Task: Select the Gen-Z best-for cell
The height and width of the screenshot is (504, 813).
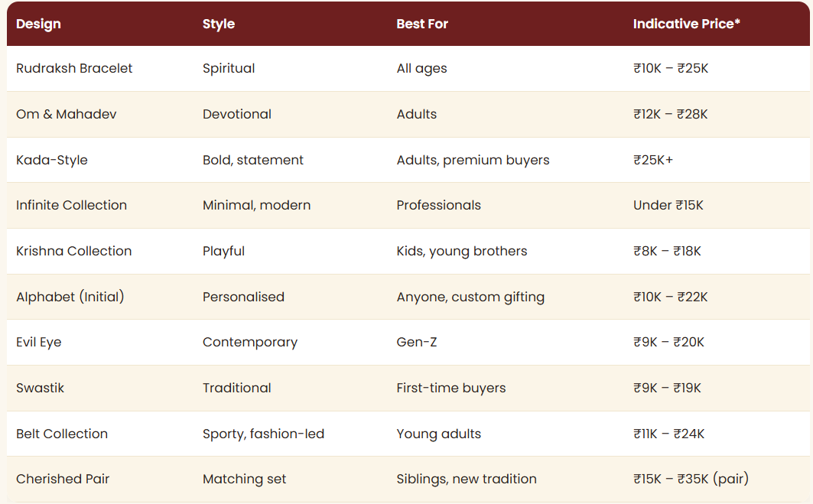Action: (417, 342)
